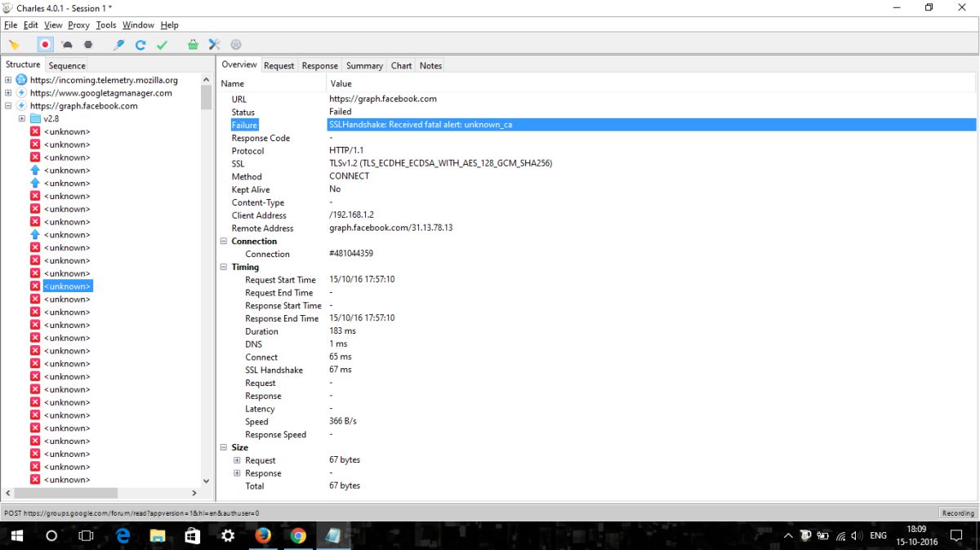Click Remote Address graph.facebook.com/31.13.78.13

[391, 228]
